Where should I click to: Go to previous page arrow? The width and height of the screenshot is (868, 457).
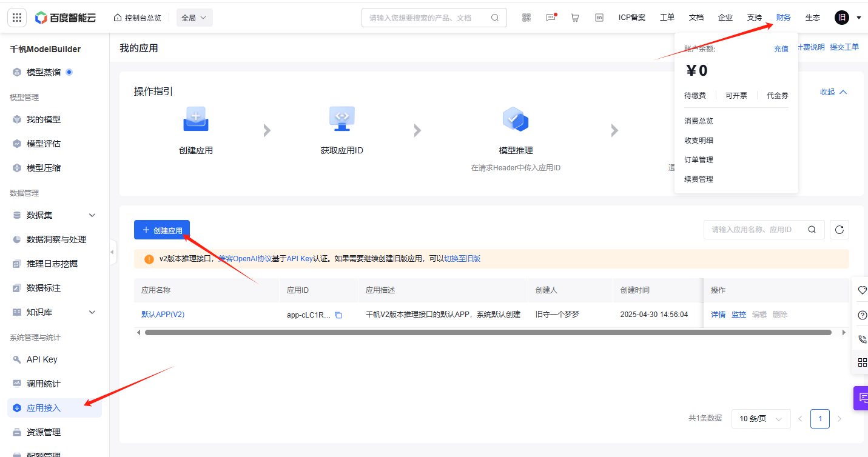[801, 419]
